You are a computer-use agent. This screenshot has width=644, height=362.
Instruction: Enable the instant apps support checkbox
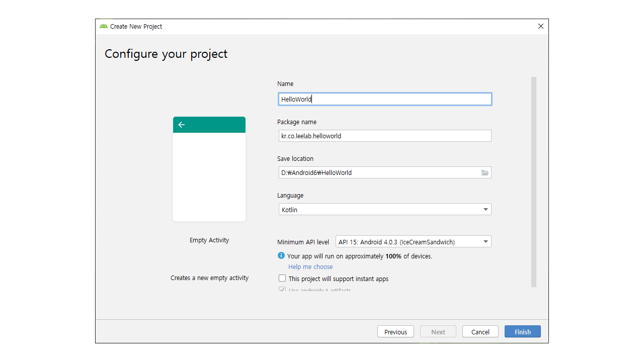[x=282, y=278]
